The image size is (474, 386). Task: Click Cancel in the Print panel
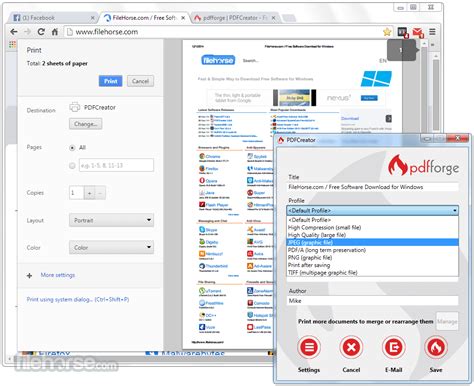[x=140, y=81]
